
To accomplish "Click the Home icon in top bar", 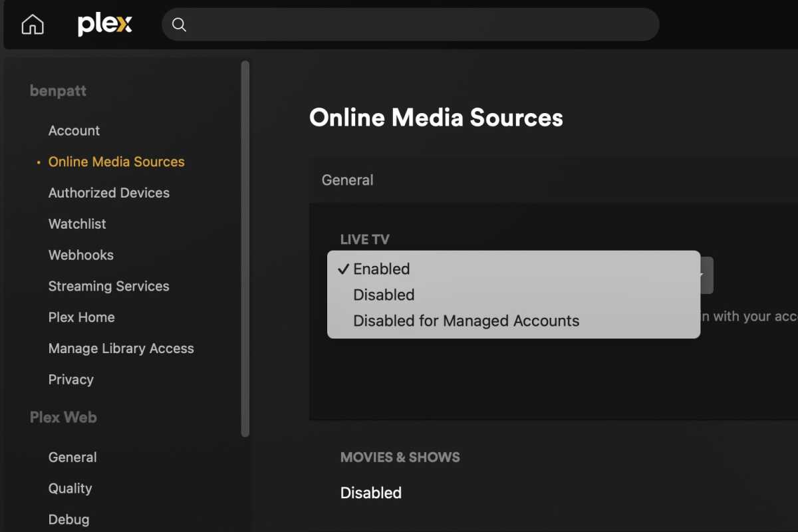I will click(32, 24).
